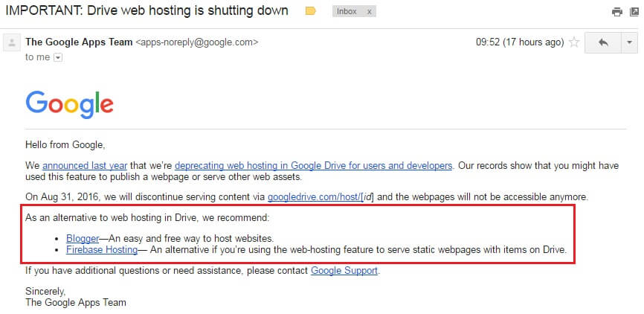This screenshot has width=644, height=314.
Task: Open email in new window icon
Action: 634,12
